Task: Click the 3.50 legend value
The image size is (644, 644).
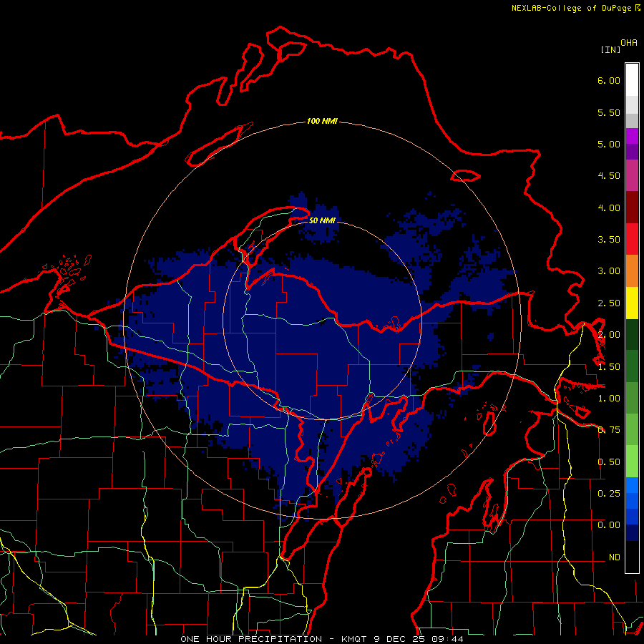Action: 609,240
